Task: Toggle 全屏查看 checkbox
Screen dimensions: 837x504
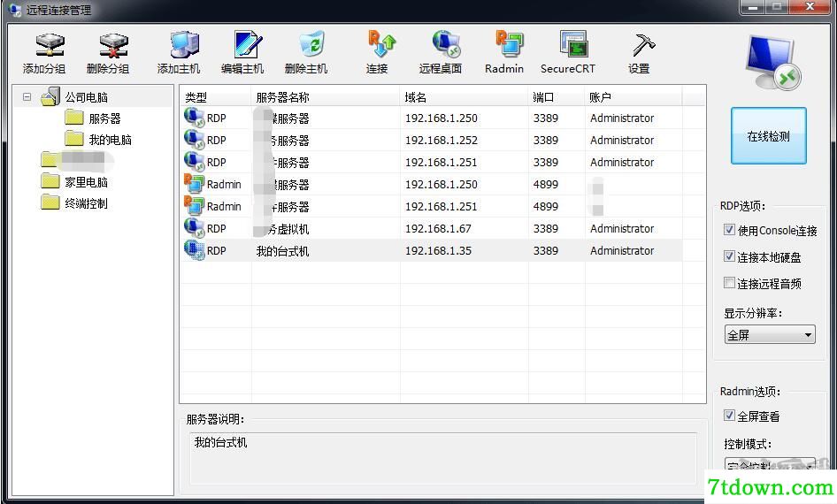Action: tap(729, 415)
